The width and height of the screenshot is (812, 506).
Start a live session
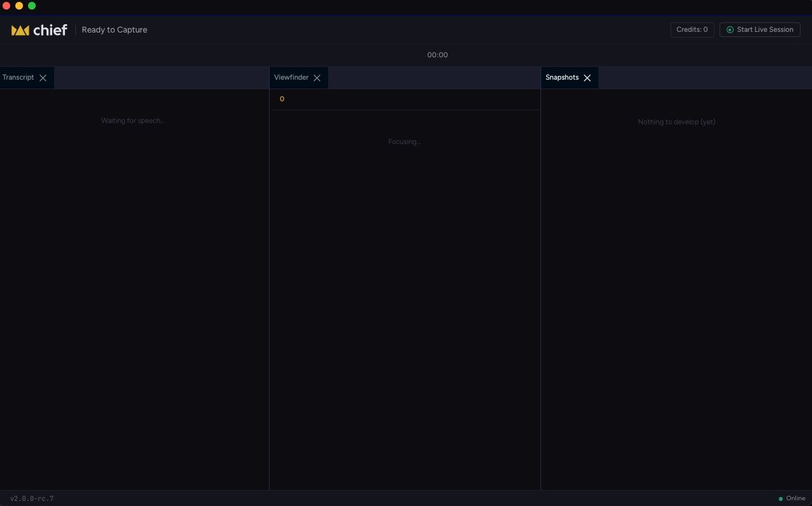coord(760,29)
